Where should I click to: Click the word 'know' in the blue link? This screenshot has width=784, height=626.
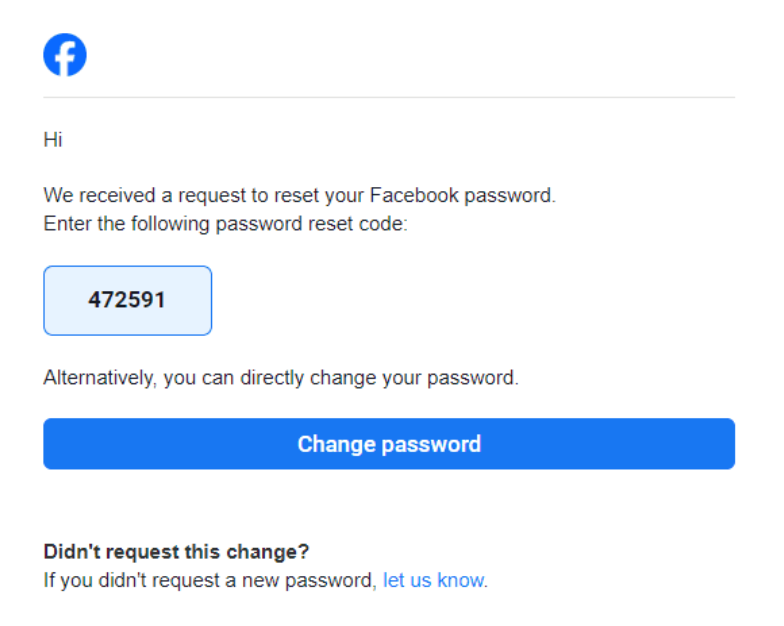(460, 580)
